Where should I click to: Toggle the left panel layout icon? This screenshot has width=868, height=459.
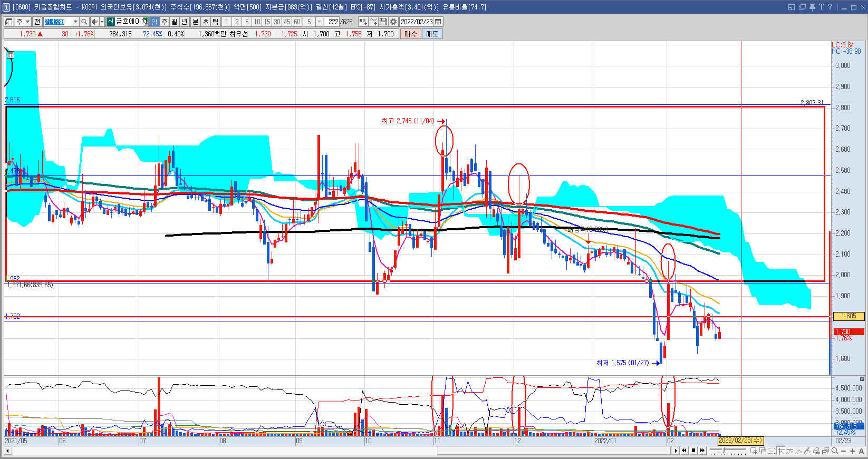[x=9, y=22]
